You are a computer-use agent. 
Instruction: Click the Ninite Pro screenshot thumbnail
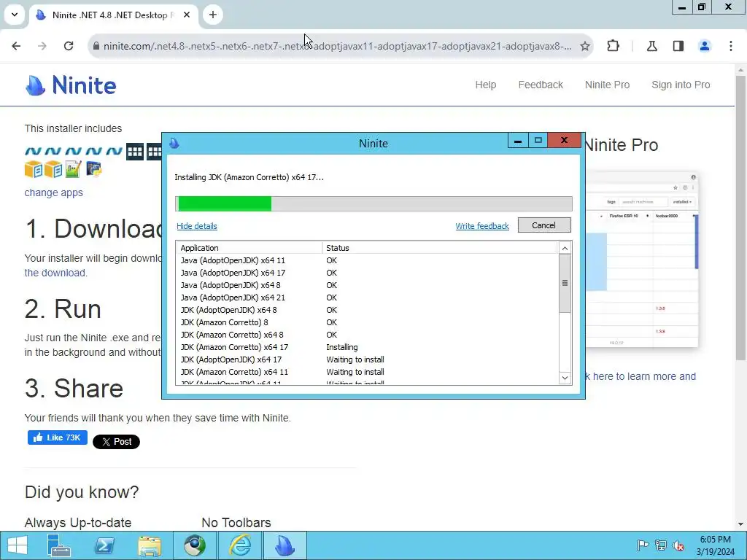pos(642,260)
